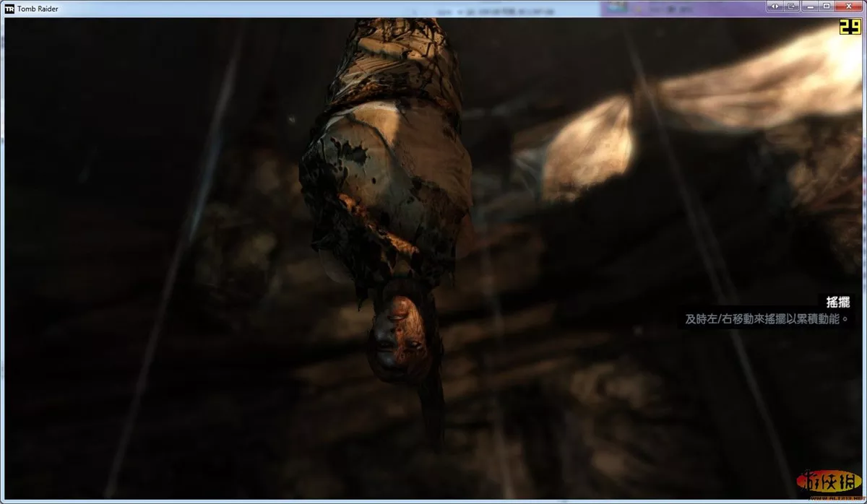Close the Tomb Raider game window
Screen dimensions: 867x504
coord(848,6)
